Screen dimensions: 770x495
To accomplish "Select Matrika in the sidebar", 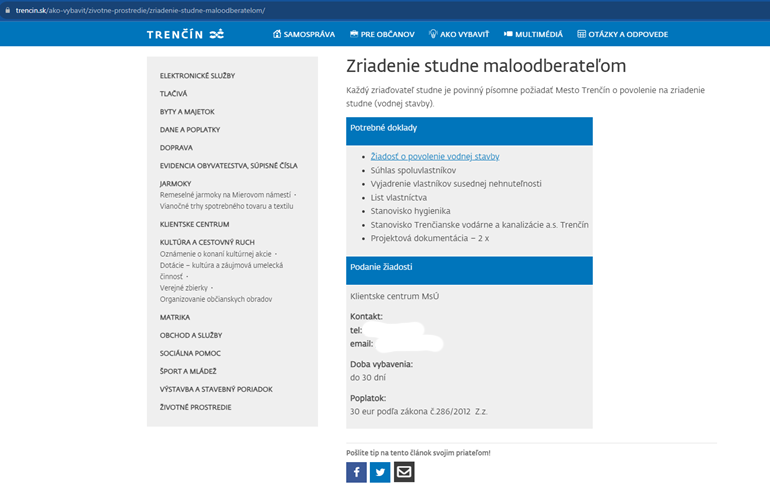I will (175, 317).
